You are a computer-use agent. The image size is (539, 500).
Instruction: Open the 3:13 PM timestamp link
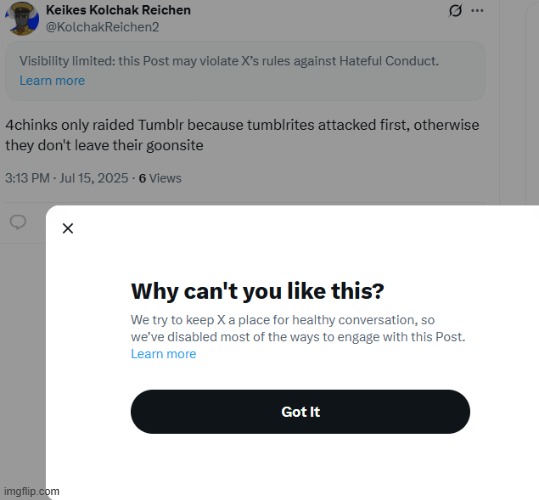pos(28,178)
